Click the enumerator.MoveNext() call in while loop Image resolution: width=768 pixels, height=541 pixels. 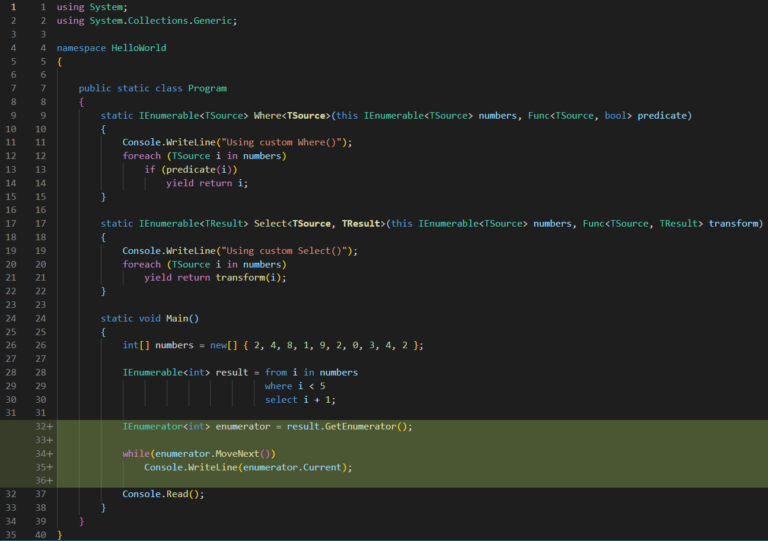coord(208,453)
